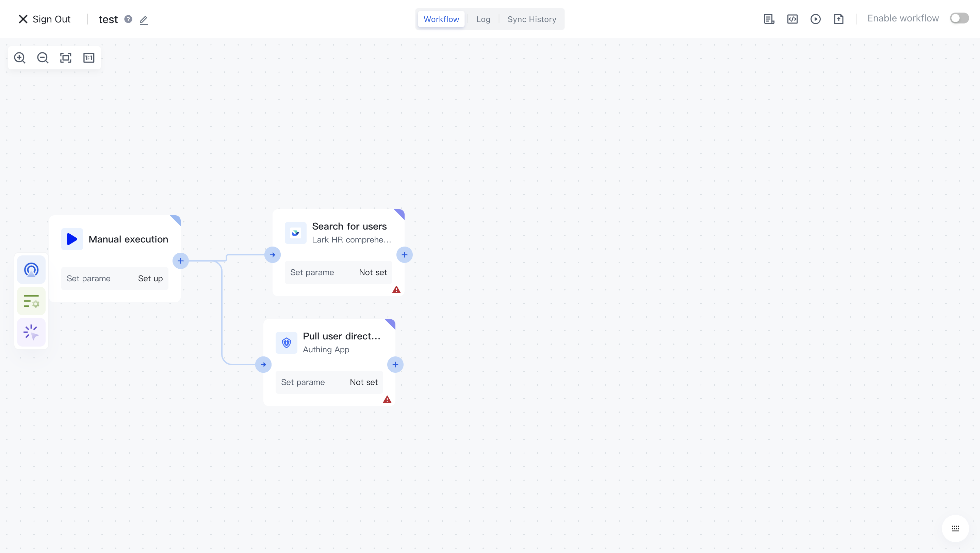
Task: Export the workflow via the upload icon
Action: click(x=839, y=19)
